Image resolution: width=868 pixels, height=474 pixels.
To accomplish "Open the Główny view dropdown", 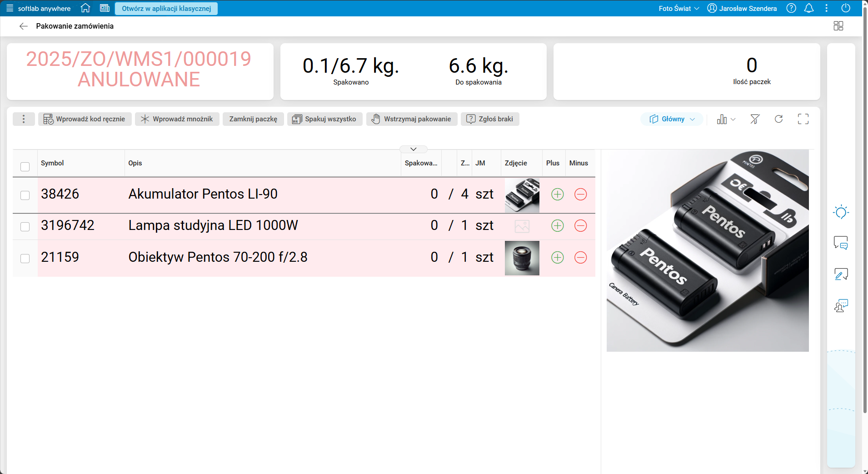I will point(672,119).
